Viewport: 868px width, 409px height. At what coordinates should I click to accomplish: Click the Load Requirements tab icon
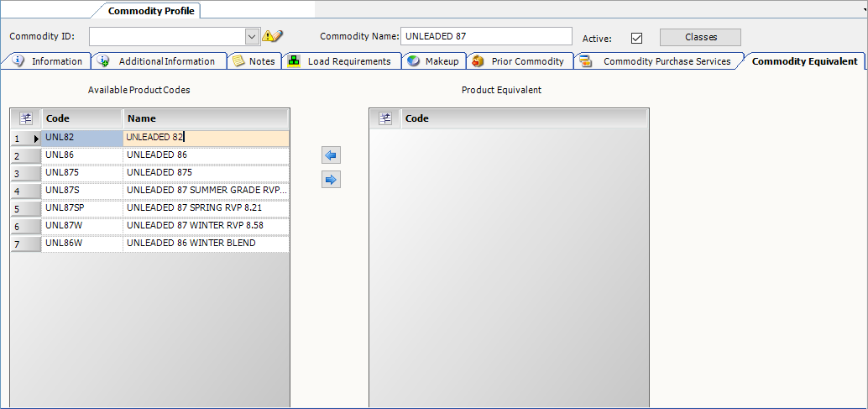click(x=295, y=61)
